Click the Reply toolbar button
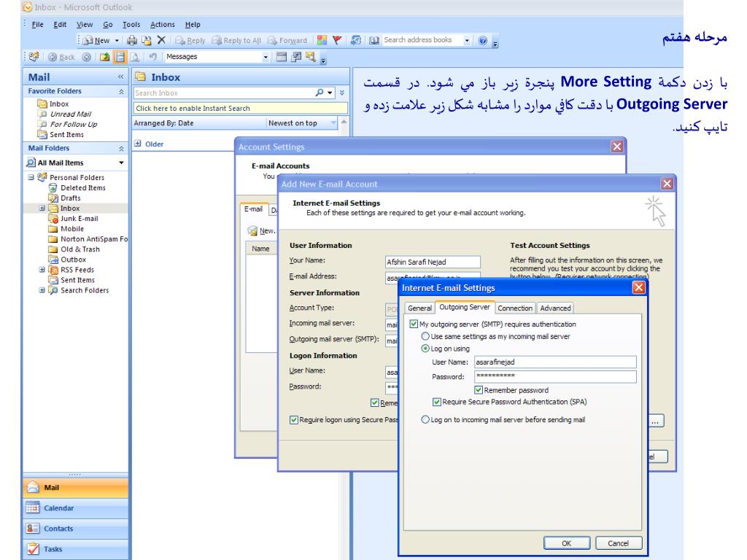The height and width of the screenshot is (560, 747). pos(190,41)
